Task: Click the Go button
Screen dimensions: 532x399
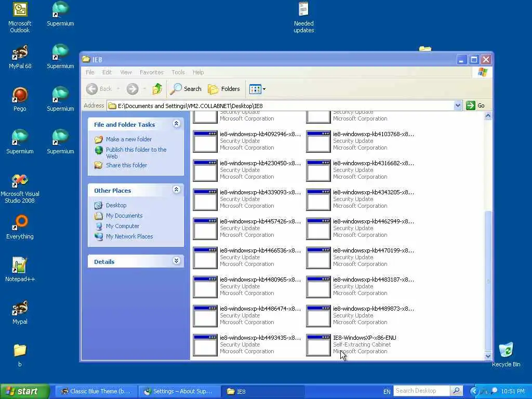Action: point(475,105)
